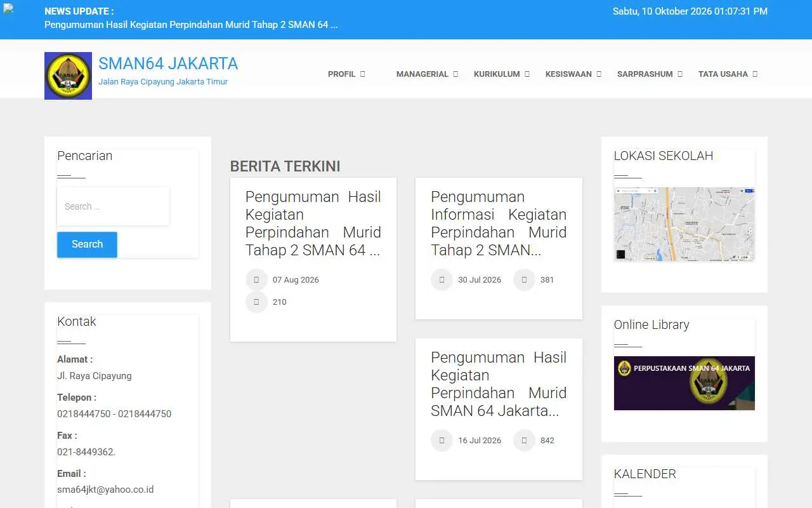The image size is (812, 508).
Task: Click the SMAN64 school logo image
Action: coord(68,76)
